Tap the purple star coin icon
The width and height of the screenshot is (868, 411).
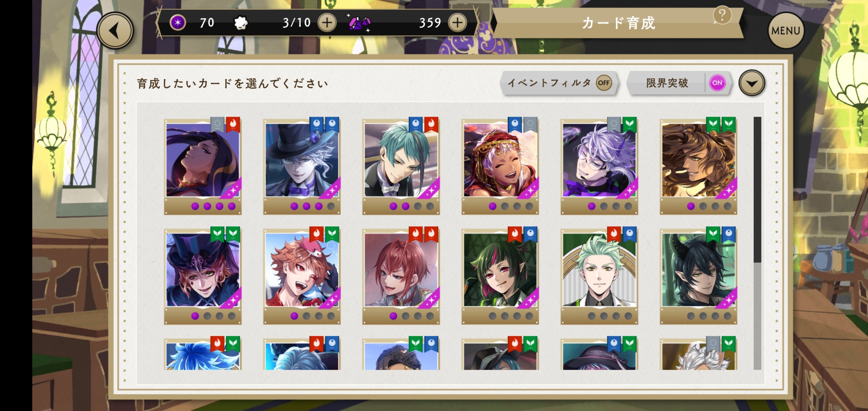point(178,23)
